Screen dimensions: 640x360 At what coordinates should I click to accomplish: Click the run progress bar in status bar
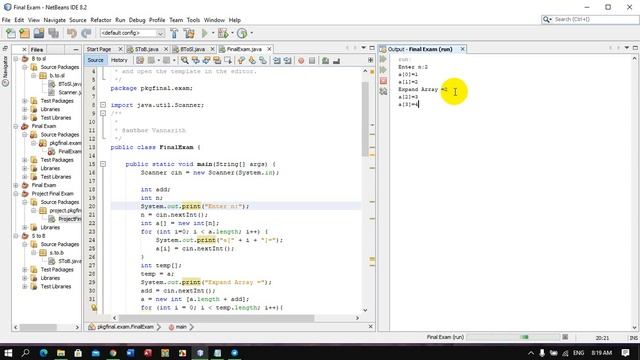(x=513, y=337)
